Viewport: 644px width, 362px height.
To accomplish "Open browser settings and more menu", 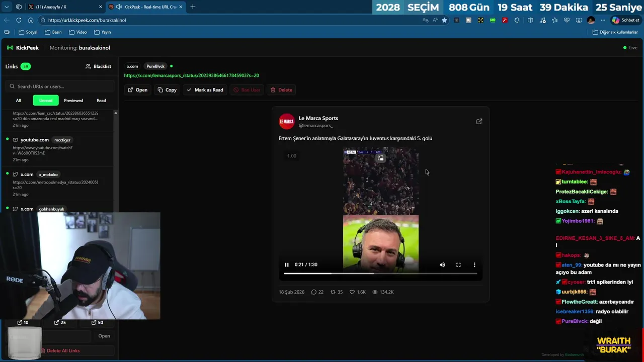I will click(603, 20).
